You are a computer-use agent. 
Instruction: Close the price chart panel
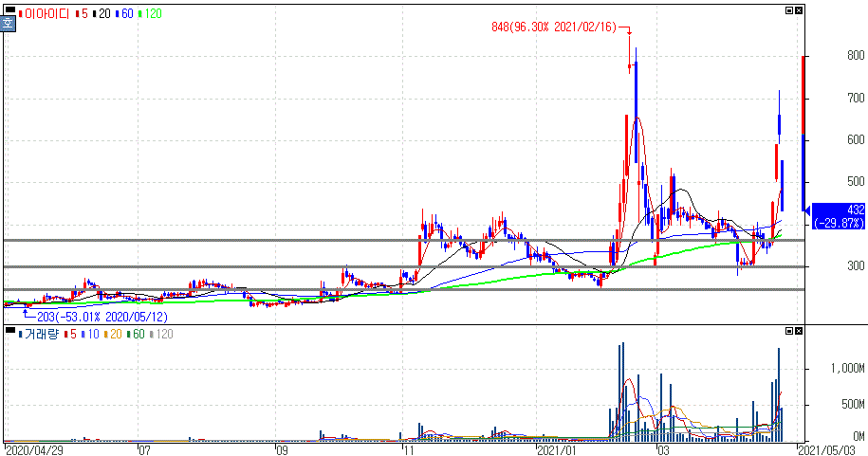point(798,10)
